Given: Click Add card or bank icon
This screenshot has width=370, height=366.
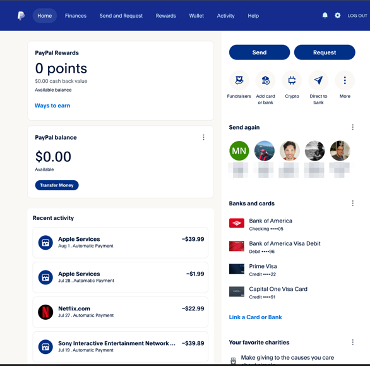Looking at the screenshot, I should 265,80.
